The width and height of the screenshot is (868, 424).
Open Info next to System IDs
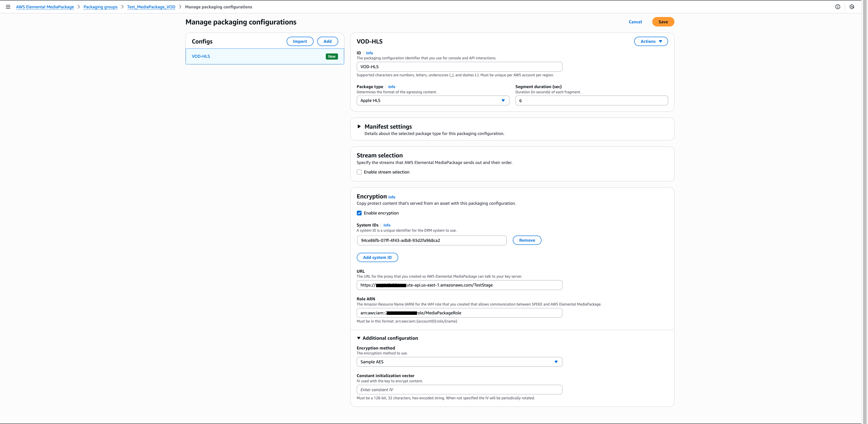pyautogui.click(x=386, y=225)
